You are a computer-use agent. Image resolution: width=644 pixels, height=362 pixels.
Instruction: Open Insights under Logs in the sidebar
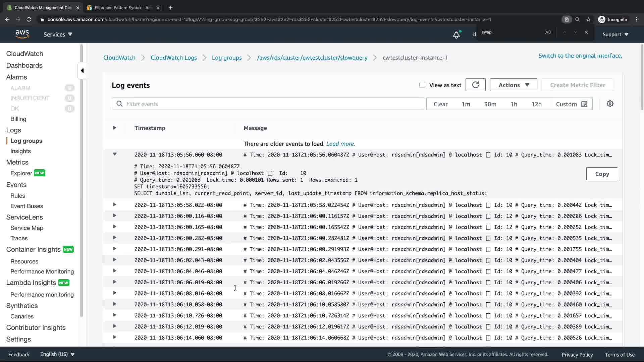[x=20, y=151]
